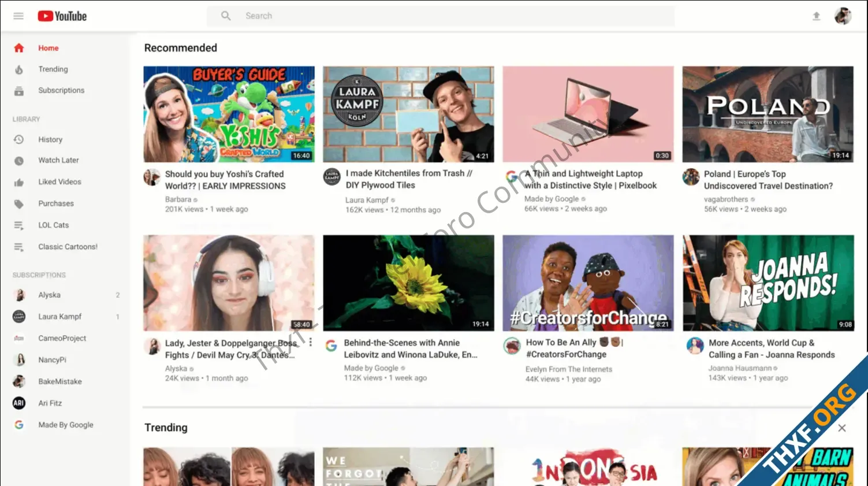Click vagabrothers avatar under Poland video
Viewport: 868px width, 486px height.
point(691,177)
